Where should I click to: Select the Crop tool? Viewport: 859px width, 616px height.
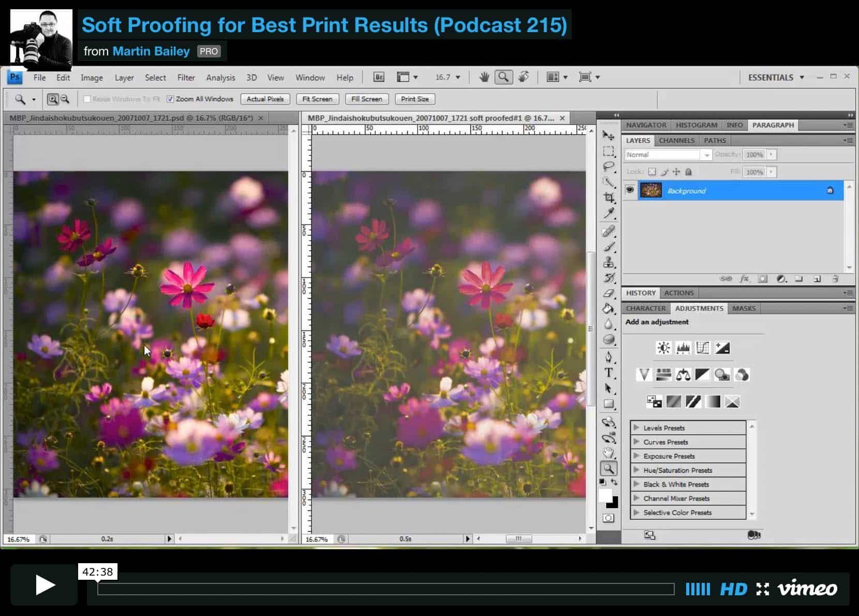(x=609, y=198)
